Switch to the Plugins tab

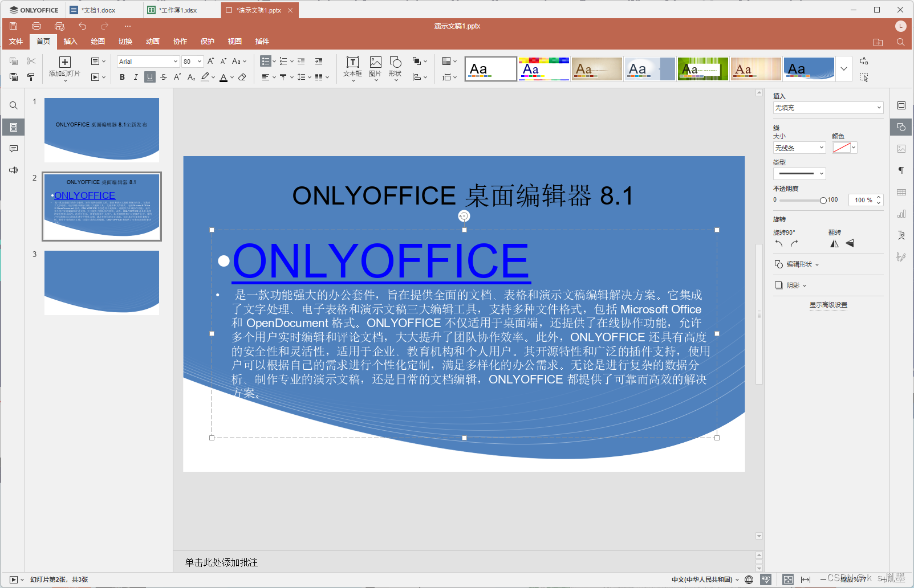262,42
